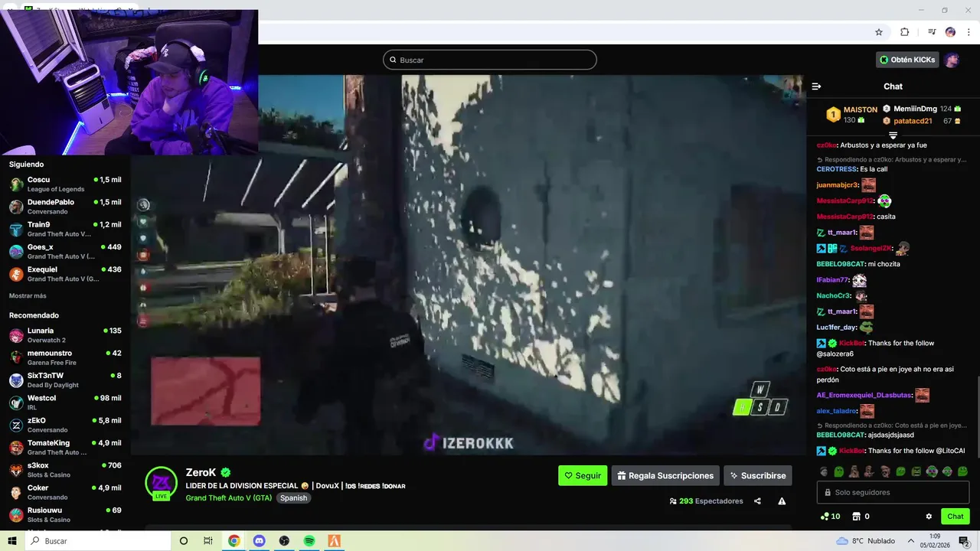Collapse the chat panel with the arrow icon
980x551 pixels.
[x=816, y=86]
